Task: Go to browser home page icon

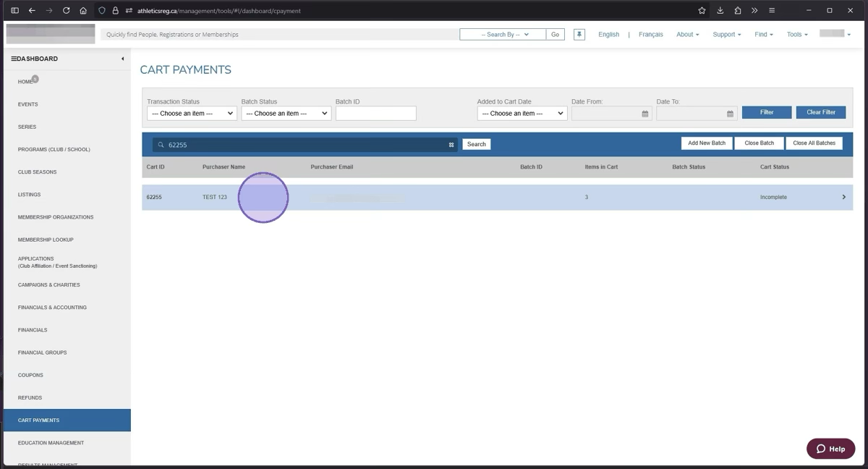Action: click(x=84, y=11)
